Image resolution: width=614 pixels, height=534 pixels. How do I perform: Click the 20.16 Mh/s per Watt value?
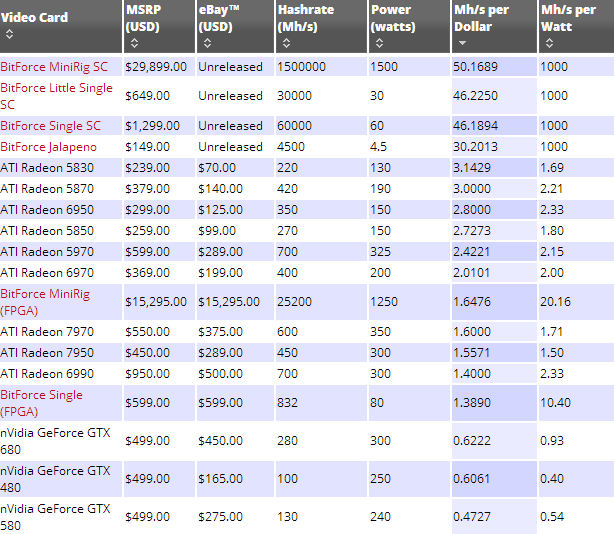555,302
